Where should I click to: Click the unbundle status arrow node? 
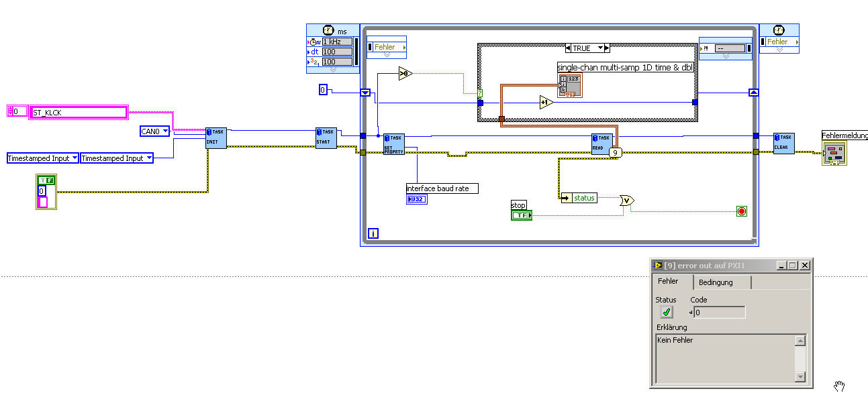point(566,198)
